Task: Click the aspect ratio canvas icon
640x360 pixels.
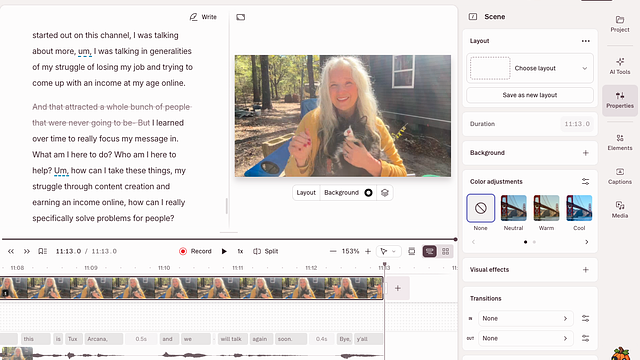Action: (x=240, y=17)
